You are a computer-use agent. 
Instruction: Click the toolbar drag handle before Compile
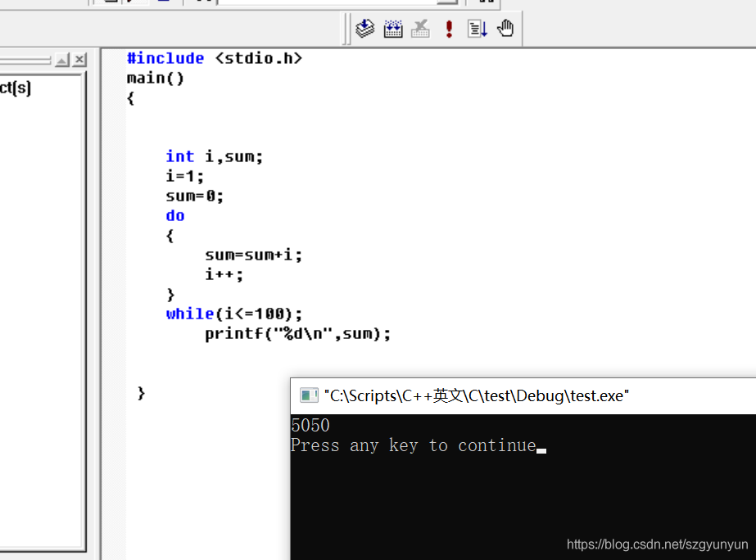(x=346, y=29)
